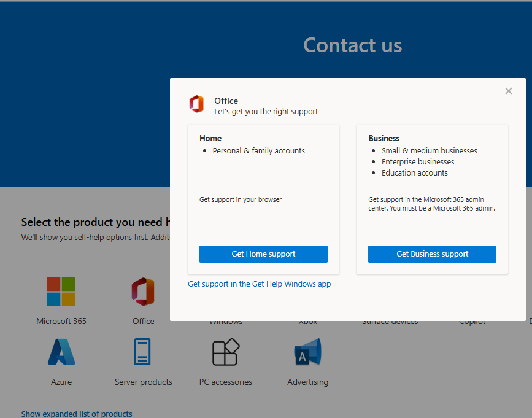Click the Microsoft 365 admin center description text
Viewport: 532px width, 418px height.
pos(431,204)
